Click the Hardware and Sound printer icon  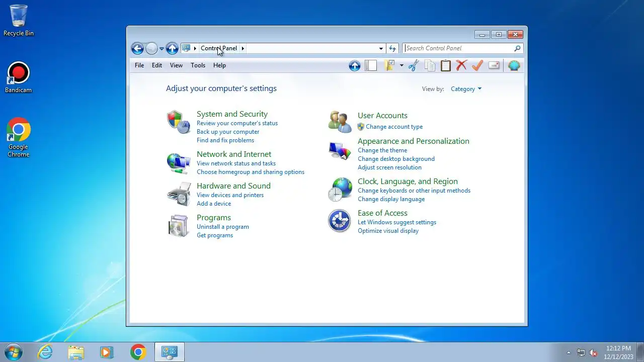coord(179,194)
